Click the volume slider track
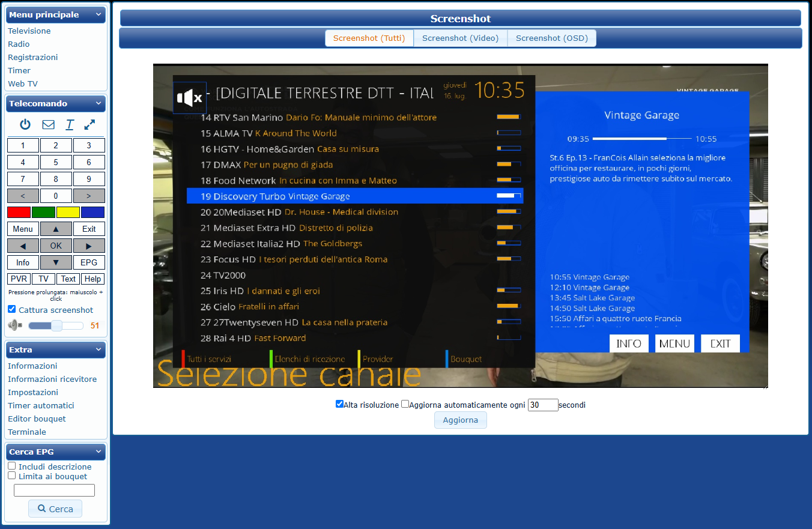This screenshot has width=812, height=529. point(56,325)
